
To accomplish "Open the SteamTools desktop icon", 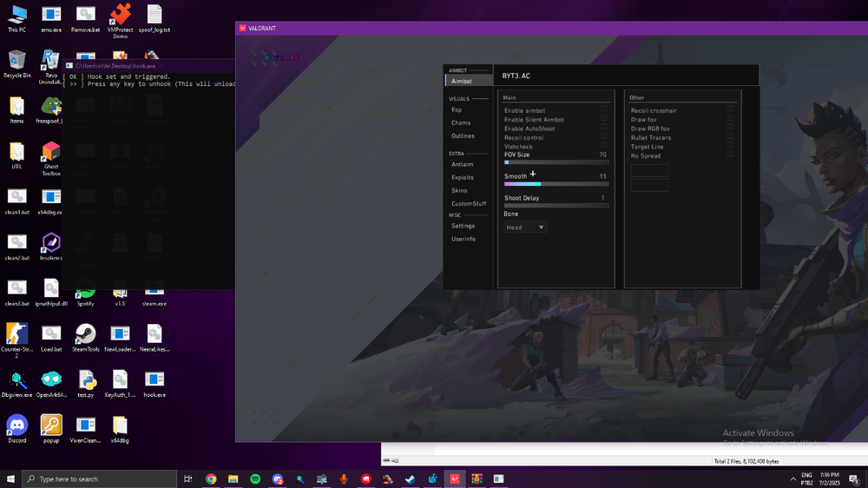I will (85, 334).
